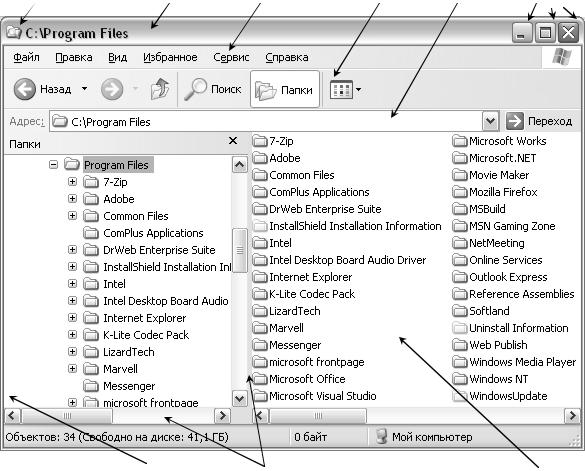Expand K-Lite Codec Pack tree node
This screenshot has width=585, height=471.
coord(72,335)
